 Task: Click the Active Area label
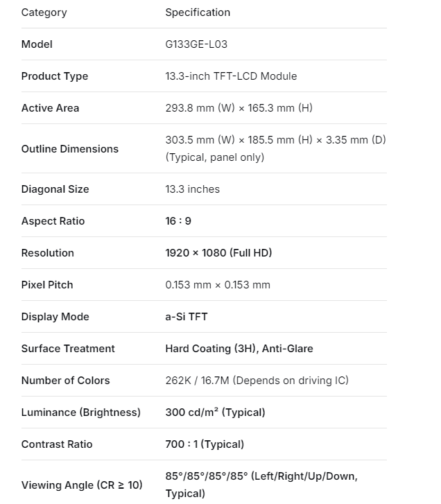(x=50, y=108)
